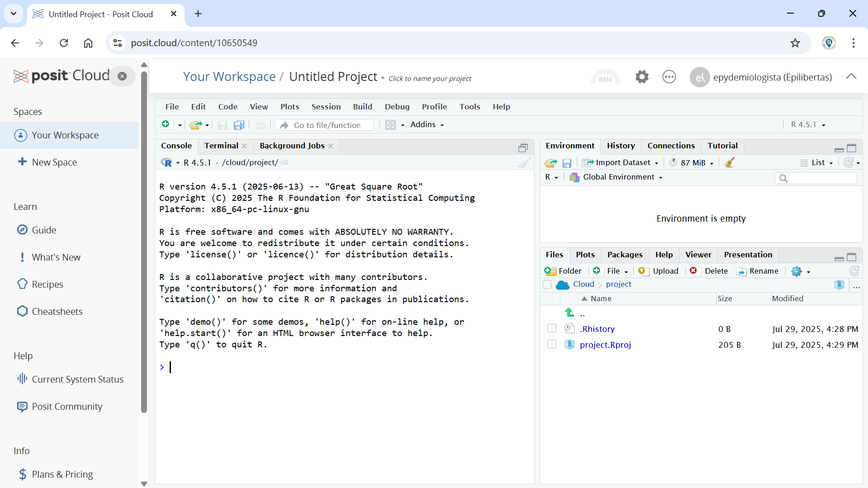Clear environment objects with broom icon
This screenshot has width=868, height=488.
point(729,163)
